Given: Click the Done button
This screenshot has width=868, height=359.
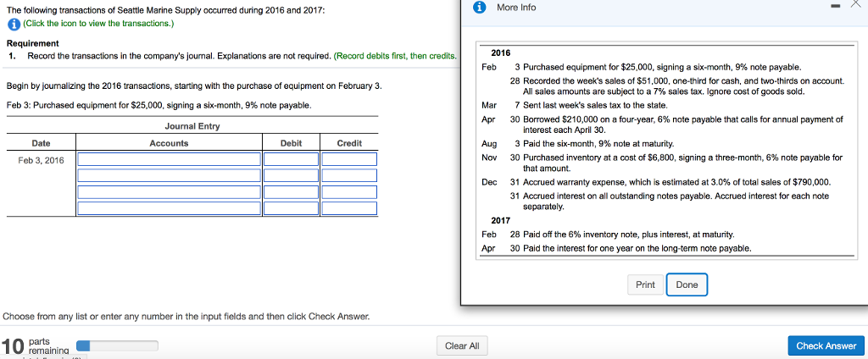Looking at the screenshot, I should coord(687,284).
